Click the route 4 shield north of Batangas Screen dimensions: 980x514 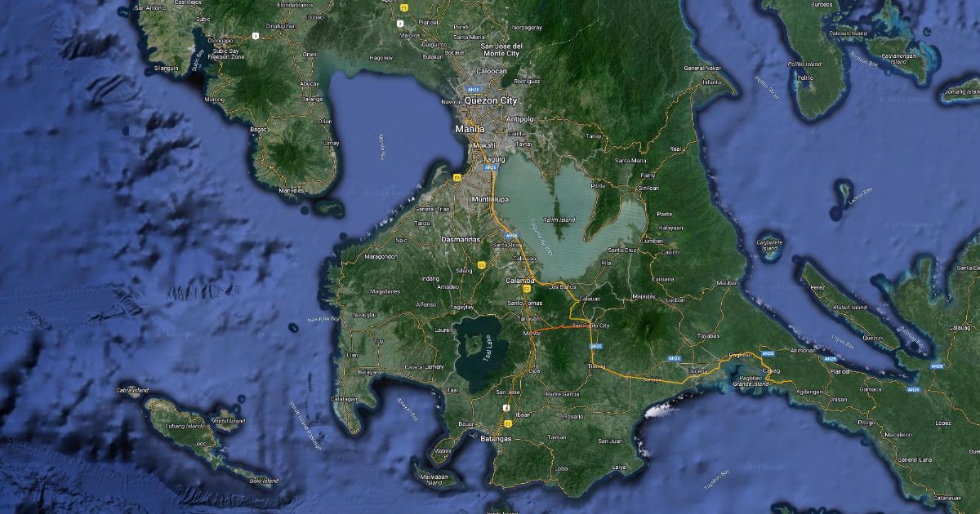(x=506, y=407)
